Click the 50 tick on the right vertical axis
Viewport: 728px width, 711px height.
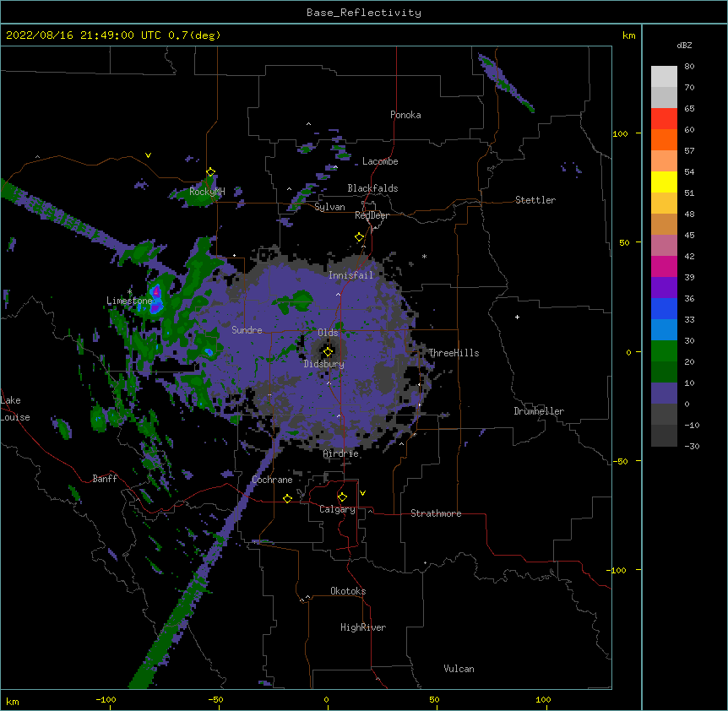point(624,242)
